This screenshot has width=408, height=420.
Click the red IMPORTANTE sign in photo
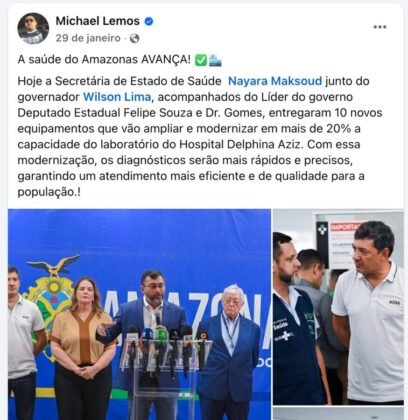pyautogui.click(x=342, y=227)
